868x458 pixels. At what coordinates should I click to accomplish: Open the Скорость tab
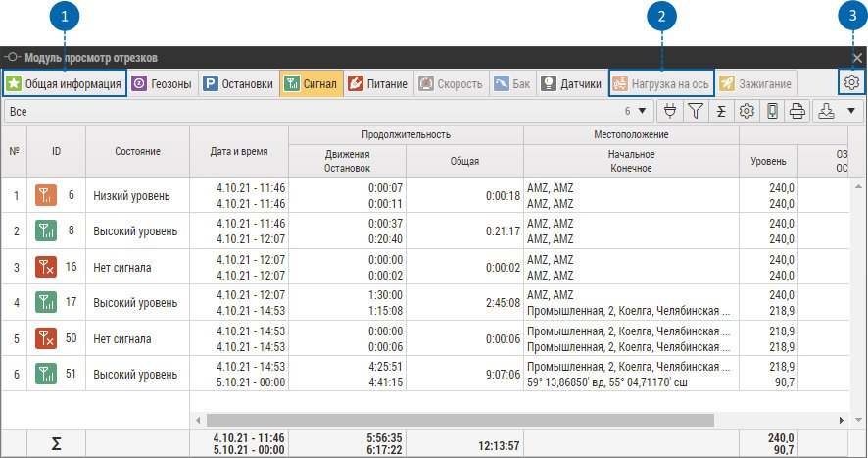451,83
